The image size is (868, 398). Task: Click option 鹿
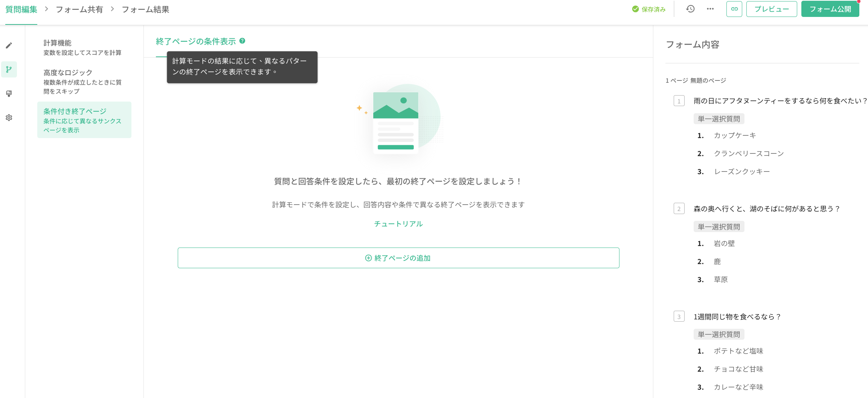click(717, 261)
